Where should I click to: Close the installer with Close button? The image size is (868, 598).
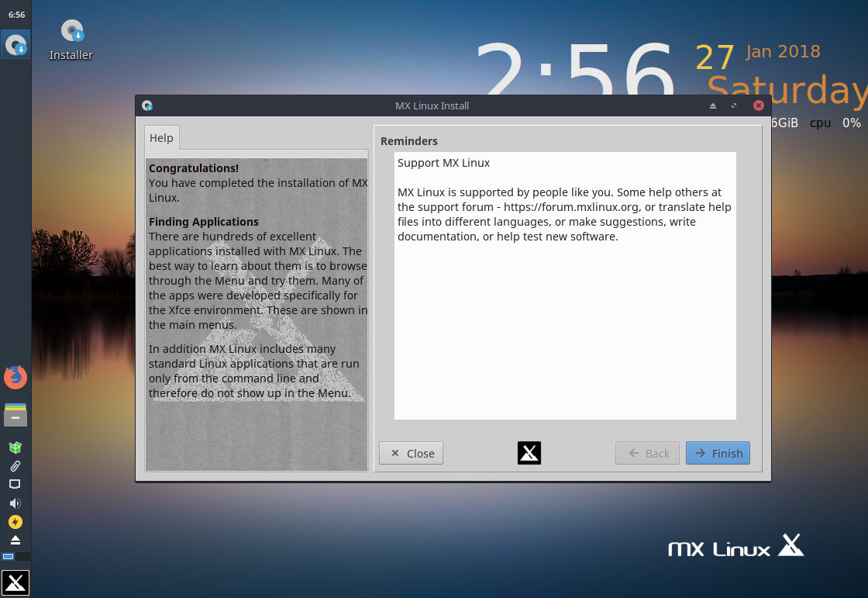coord(411,453)
